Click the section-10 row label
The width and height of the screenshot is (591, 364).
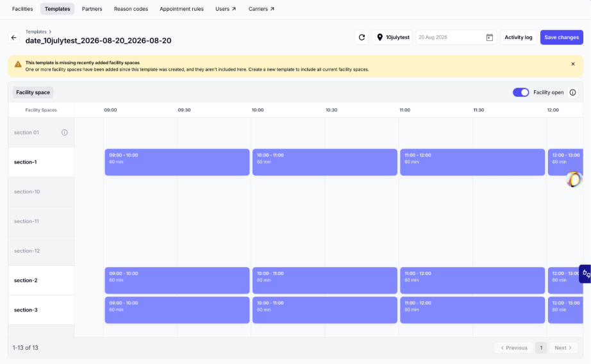coord(27,192)
